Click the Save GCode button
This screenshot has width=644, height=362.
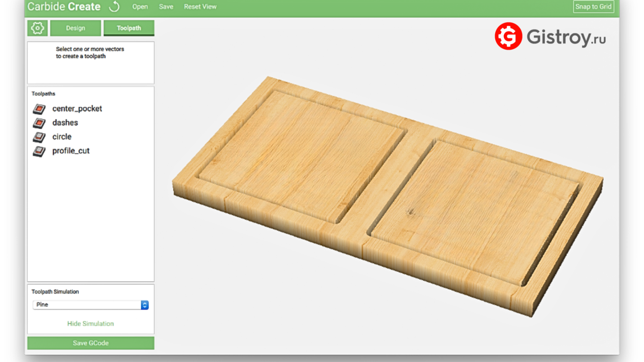91,343
